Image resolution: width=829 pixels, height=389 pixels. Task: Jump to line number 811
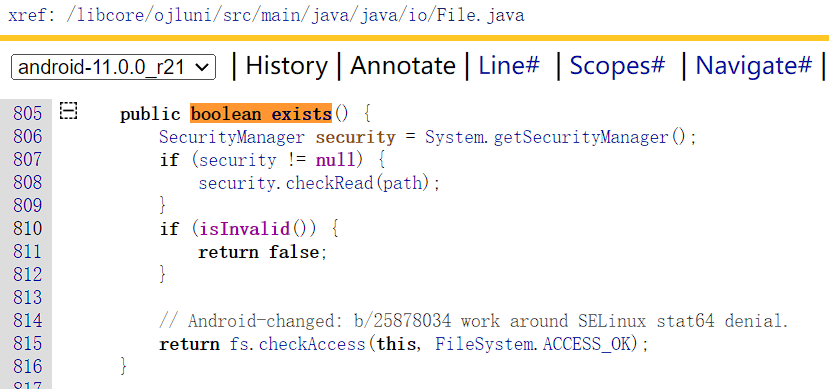pyautogui.click(x=27, y=252)
